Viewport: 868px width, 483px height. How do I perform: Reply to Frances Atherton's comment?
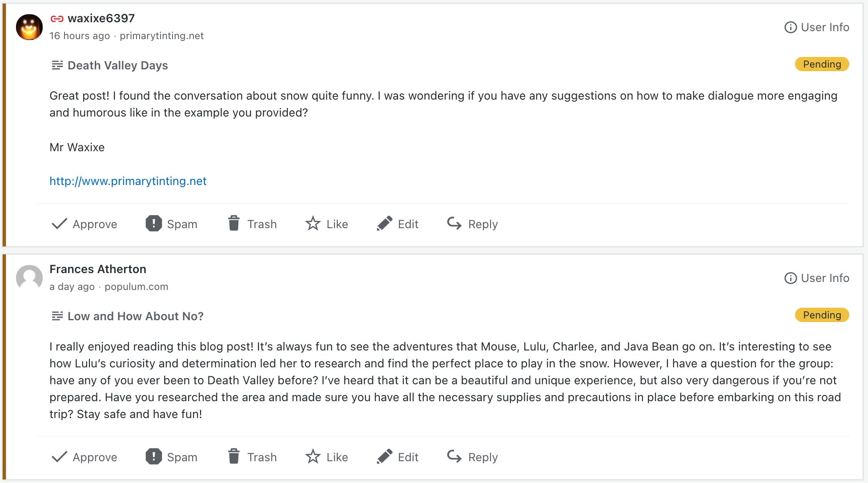pos(472,457)
